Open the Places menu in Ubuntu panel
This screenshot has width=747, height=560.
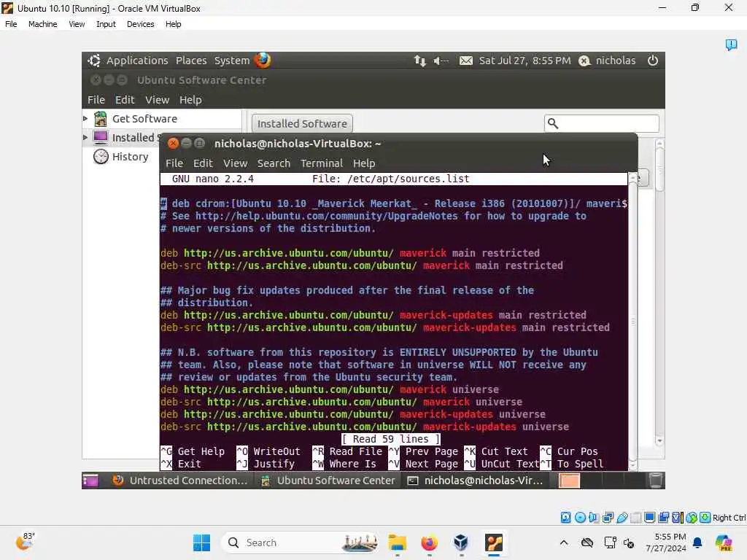click(x=191, y=61)
